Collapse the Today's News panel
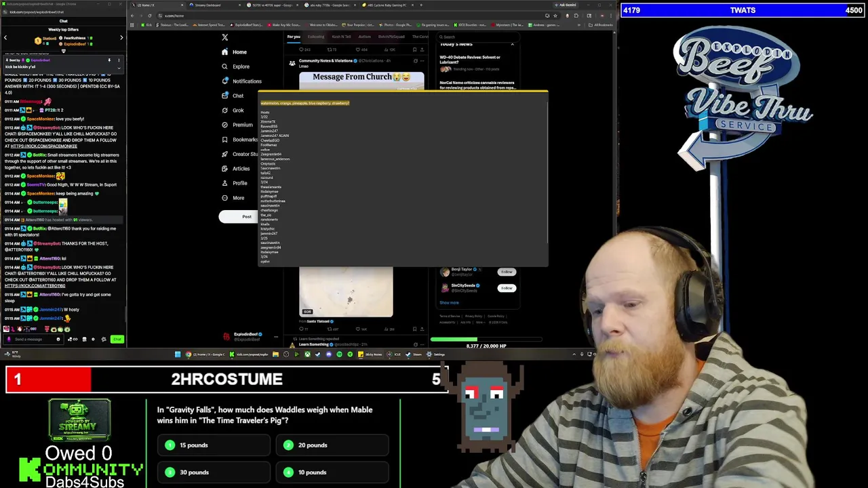The image size is (868, 488). pos(512,45)
